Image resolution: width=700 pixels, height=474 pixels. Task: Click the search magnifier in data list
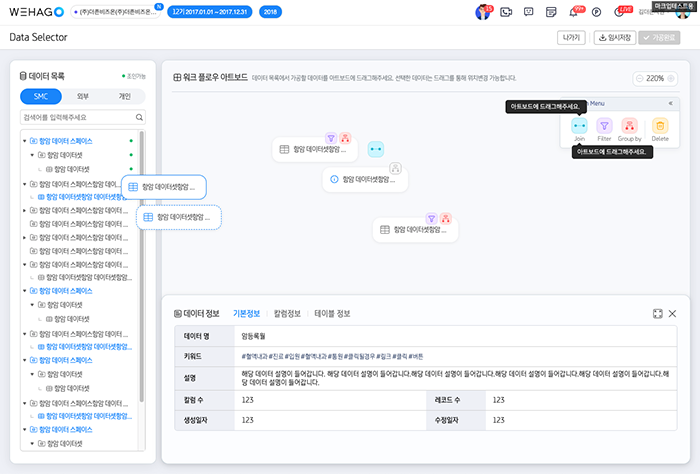coord(138,117)
